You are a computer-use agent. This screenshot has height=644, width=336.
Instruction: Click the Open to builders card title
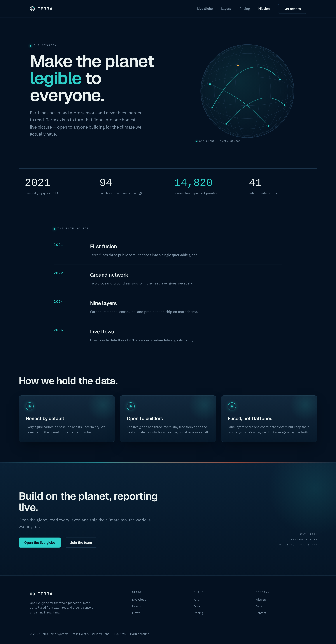(145, 418)
